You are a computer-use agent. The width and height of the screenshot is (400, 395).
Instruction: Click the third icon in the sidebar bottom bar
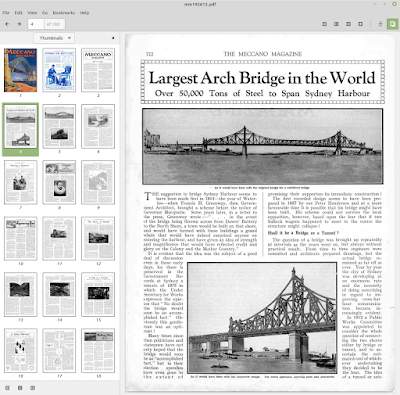point(32,388)
